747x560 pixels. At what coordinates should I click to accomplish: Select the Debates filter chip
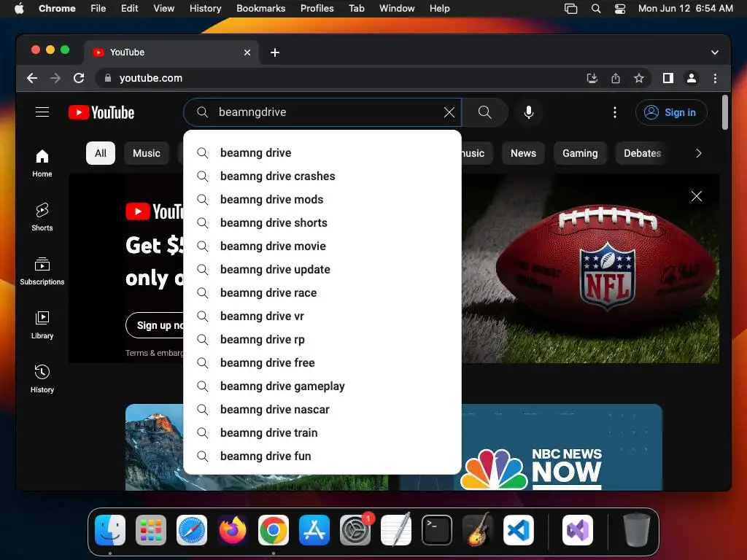pos(642,153)
